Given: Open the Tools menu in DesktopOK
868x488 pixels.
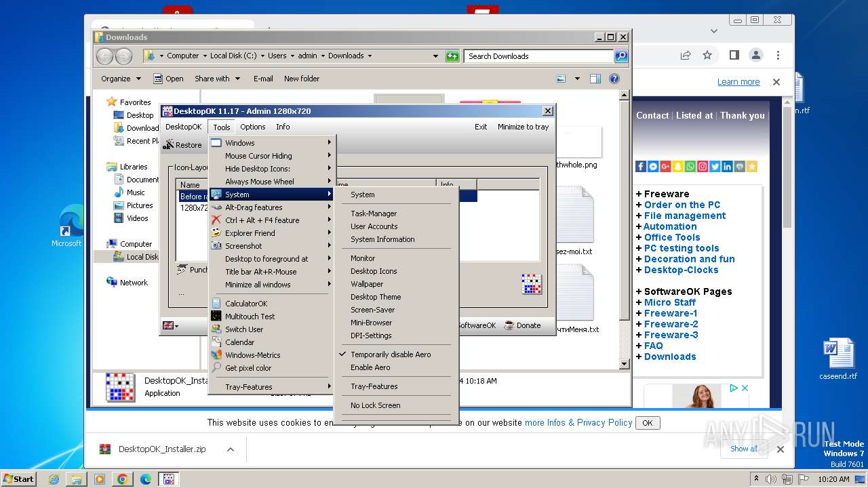Looking at the screenshot, I should pos(222,127).
